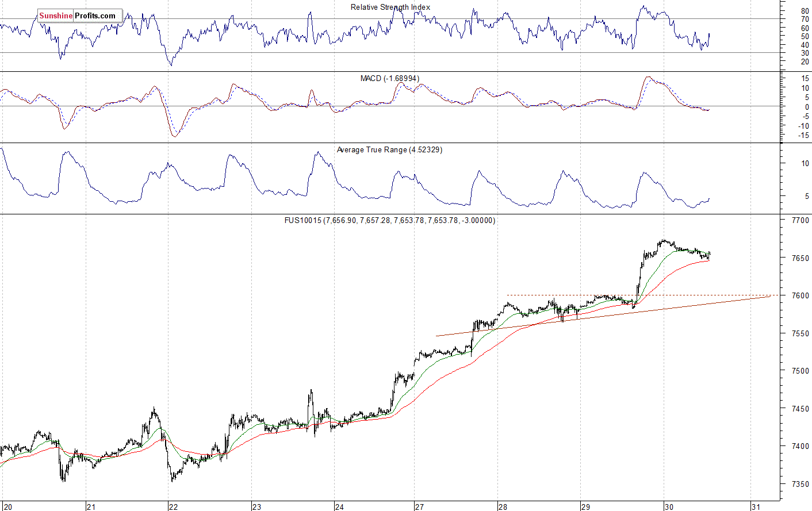
Task: Click date label 23 on time axis
Action: 256,507
